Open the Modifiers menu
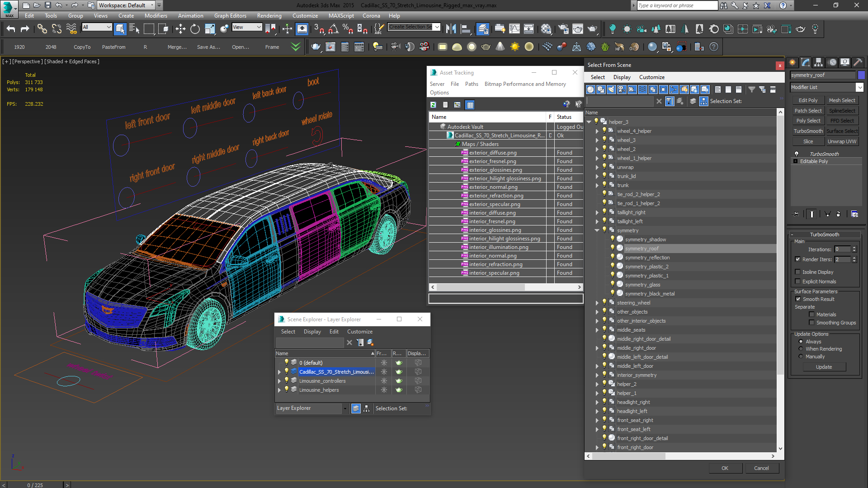The height and width of the screenshot is (488, 868). click(156, 15)
